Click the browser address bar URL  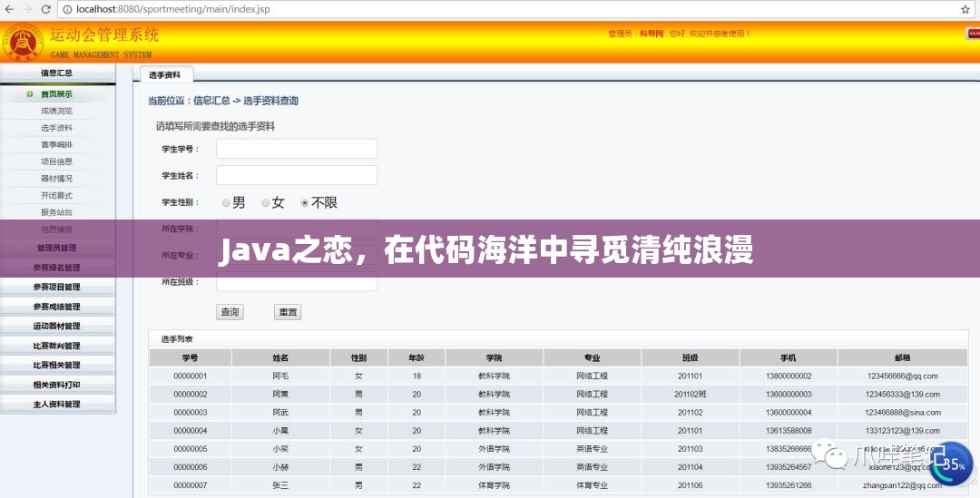point(173,9)
